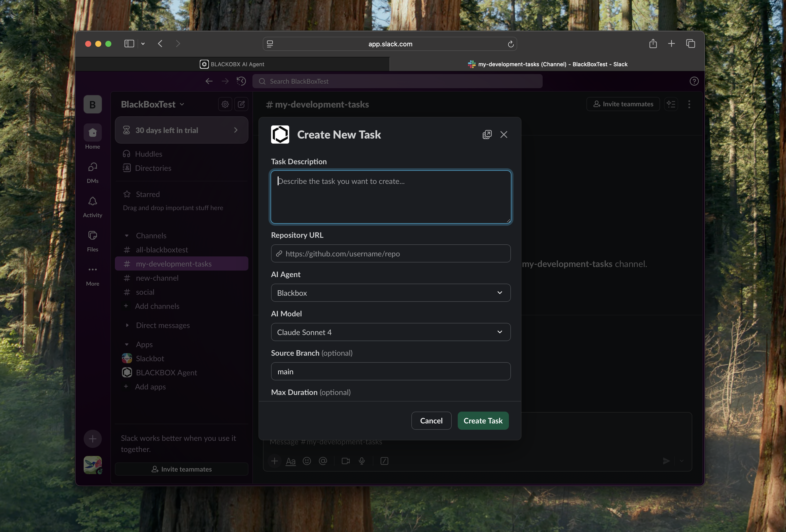Open the AI Agent Blackbox dropdown
This screenshot has width=786, height=532.
pyautogui.click(x=391, y=293)
